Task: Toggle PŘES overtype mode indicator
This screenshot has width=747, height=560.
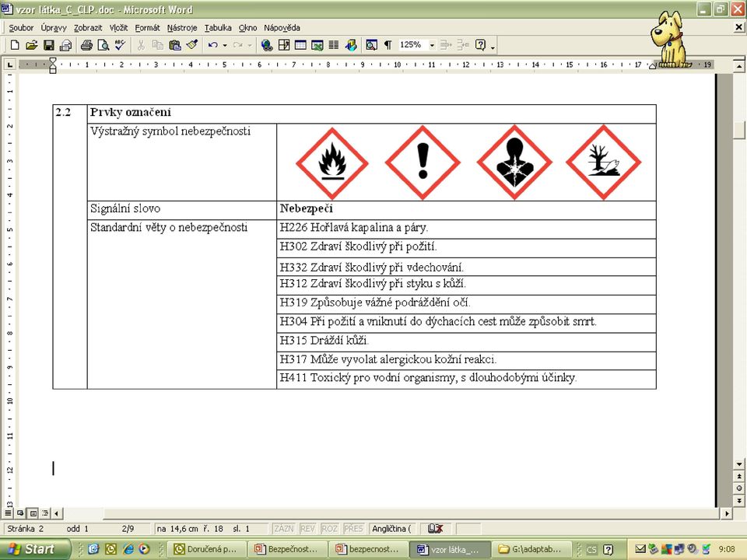Action: tap(353, 529)
